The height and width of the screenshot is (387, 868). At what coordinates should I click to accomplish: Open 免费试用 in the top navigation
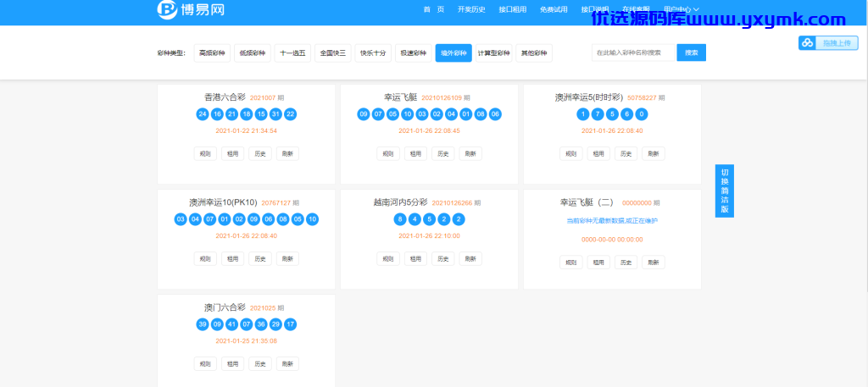click(x=554, y=9)
